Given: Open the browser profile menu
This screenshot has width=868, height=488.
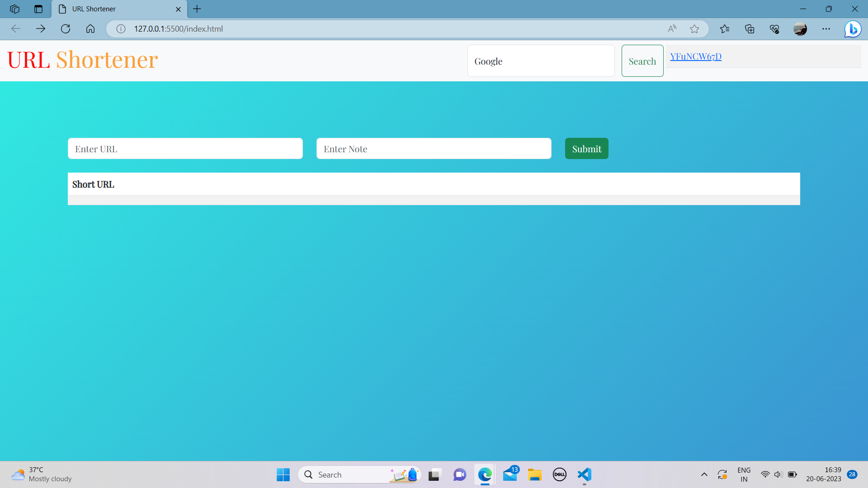Looking at the screenshot, I should coord(800,29).
